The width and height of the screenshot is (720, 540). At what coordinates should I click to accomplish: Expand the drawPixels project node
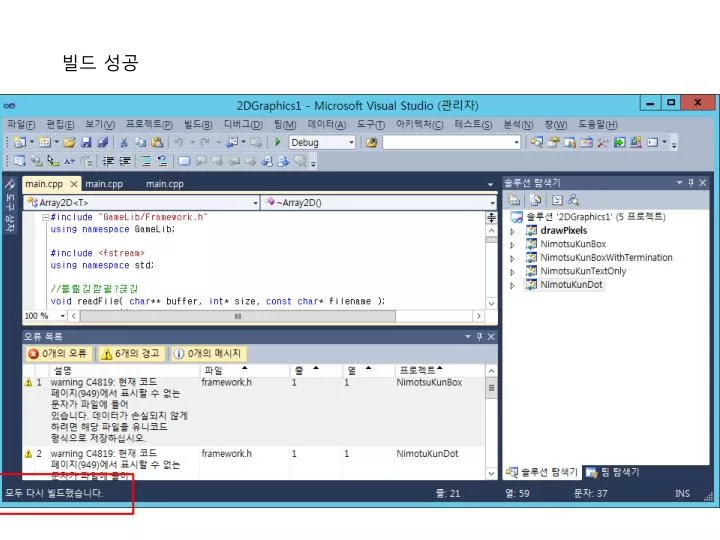(512, 231)
